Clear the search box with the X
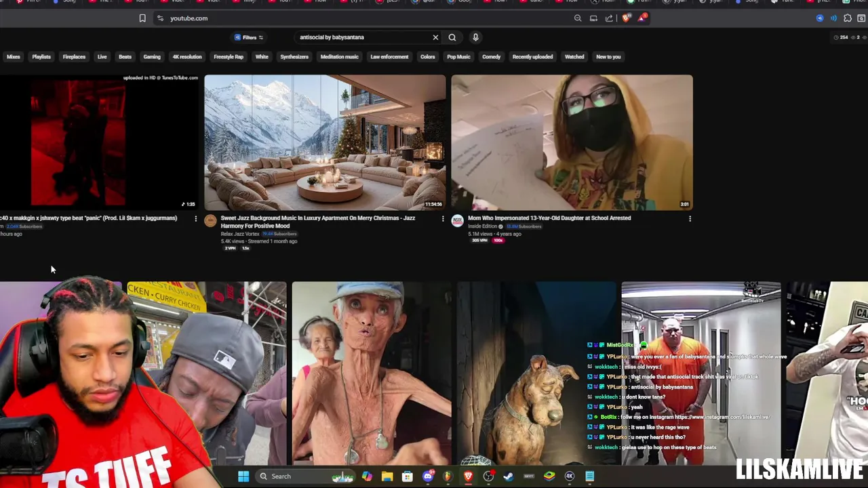Viewport: 868px width, 488px height. click(x=435, y=37)
